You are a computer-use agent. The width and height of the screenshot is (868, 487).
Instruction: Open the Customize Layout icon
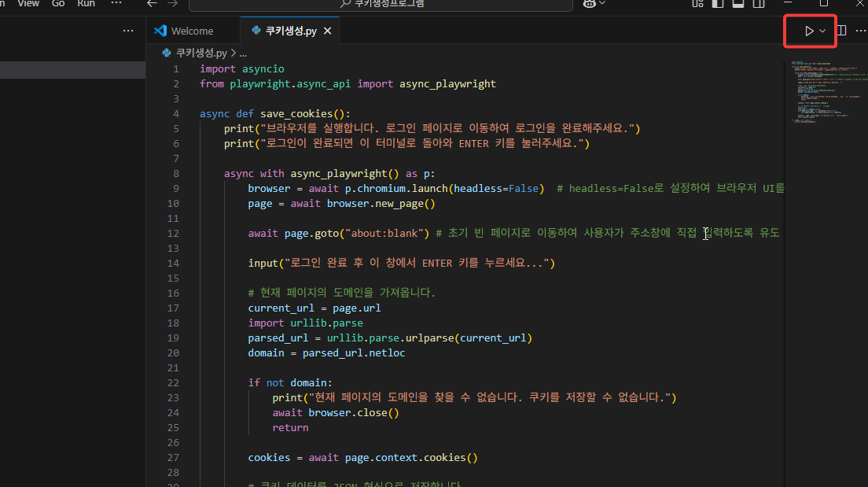click(x=697, y=4)
